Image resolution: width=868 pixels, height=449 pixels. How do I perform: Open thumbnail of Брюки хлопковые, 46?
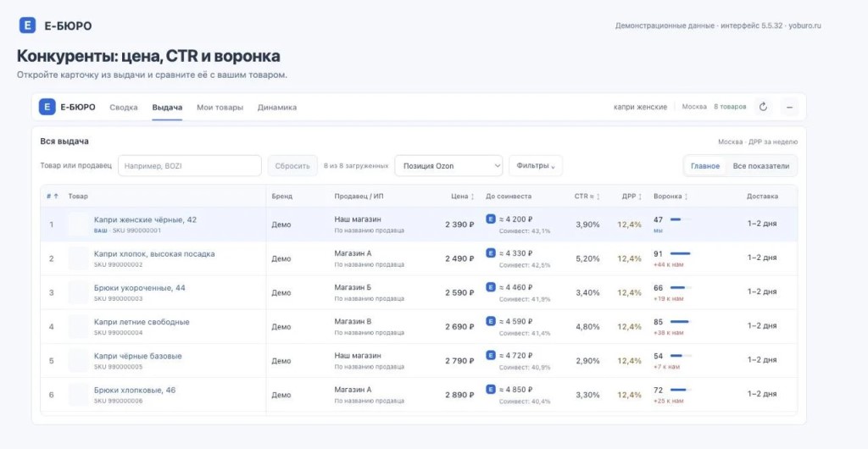79,395
